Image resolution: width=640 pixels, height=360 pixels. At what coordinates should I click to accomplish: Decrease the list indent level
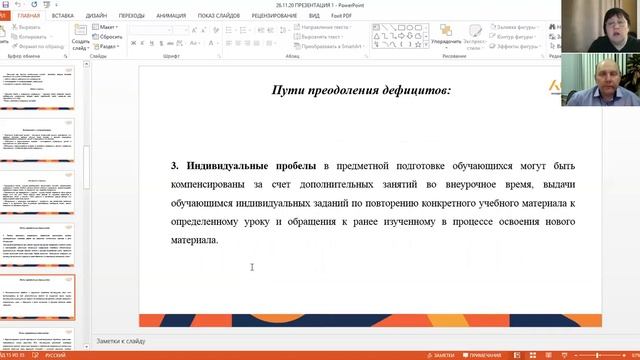(x=261, y=30)
